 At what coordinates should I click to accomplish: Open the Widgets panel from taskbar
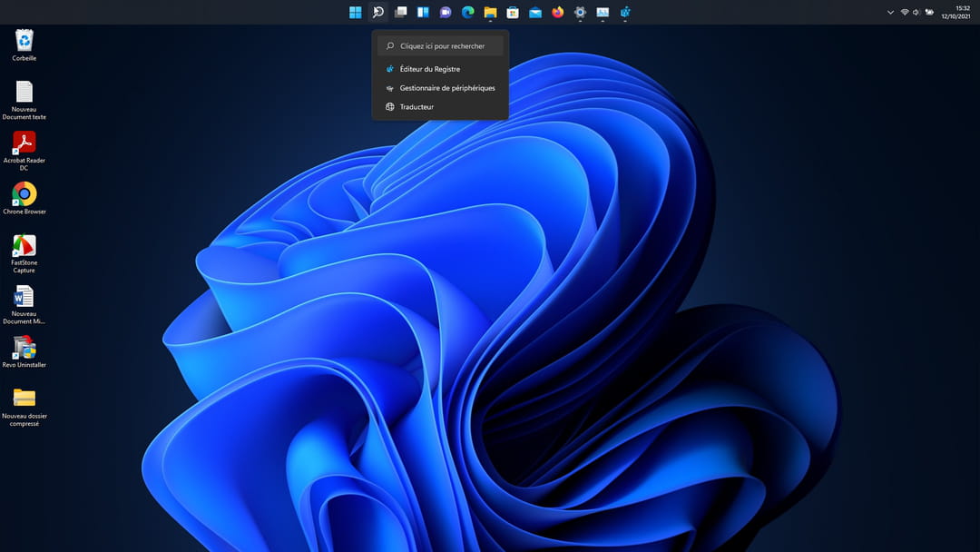(x=423, y=12)
